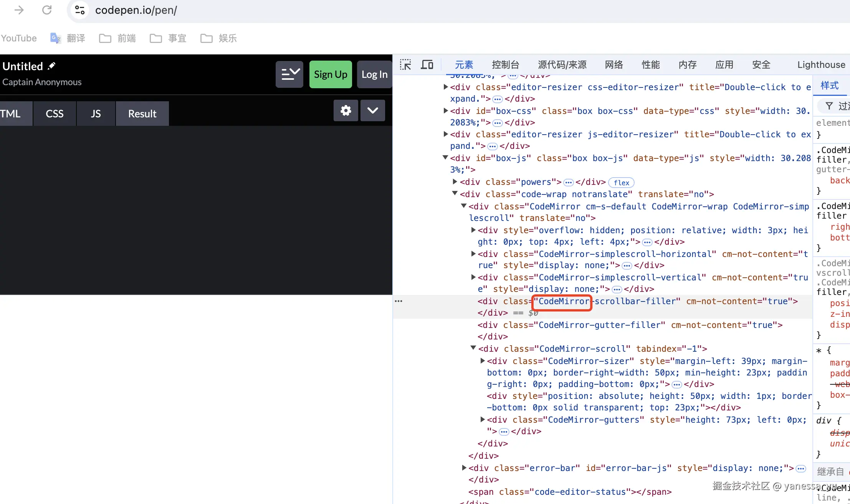Expand the error-bar div in Elements tree
This screenshot has width=850, height=504.
464,468
